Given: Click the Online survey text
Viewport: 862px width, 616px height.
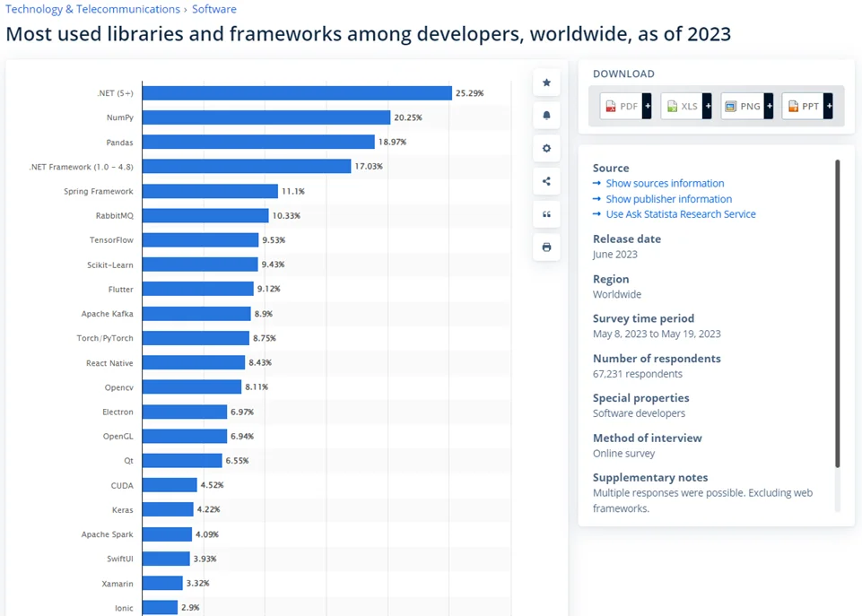Looking at the screenshot, I should coord(623,454).
